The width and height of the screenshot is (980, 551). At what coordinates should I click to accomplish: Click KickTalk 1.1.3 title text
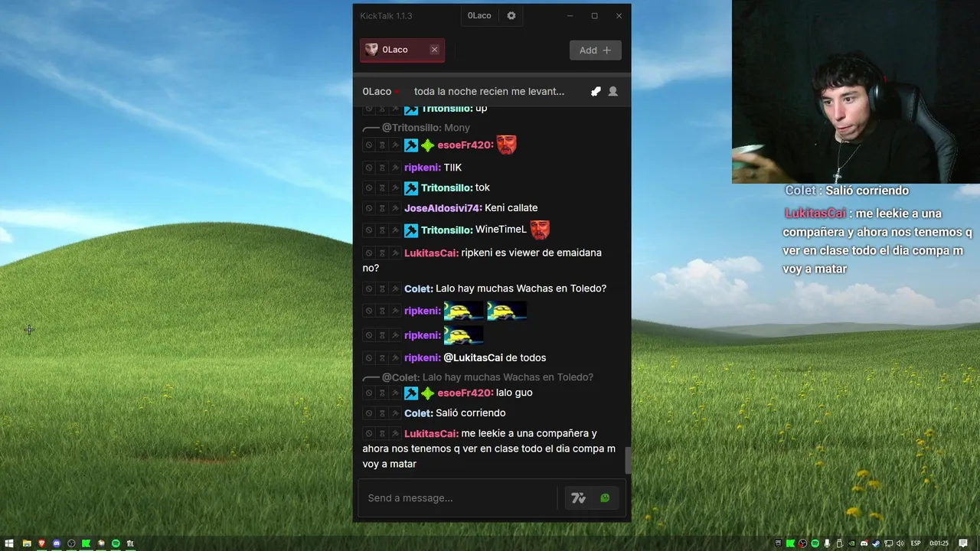coord(386,16)
